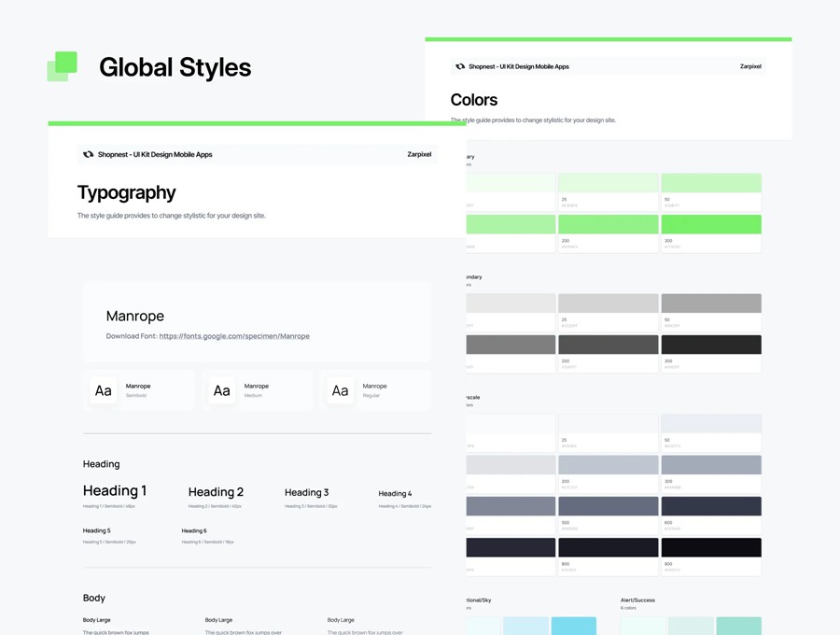The height and width of the screenshot is (635, 840).
Task: Click the Shopnest logo icon in the Typography header
Action: (88, 155)
